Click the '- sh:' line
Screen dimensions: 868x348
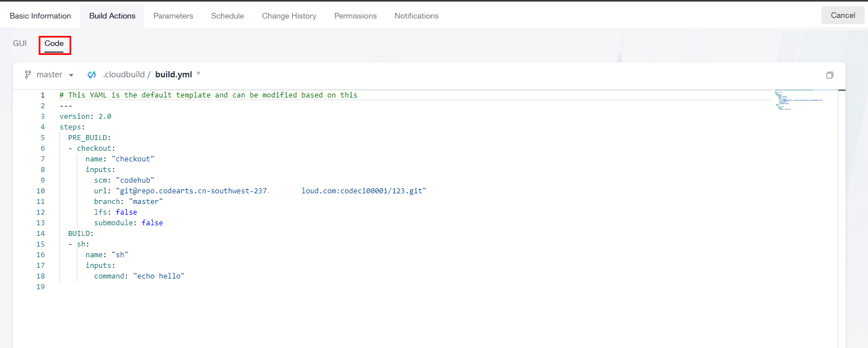pyautogui.click(x=79, y=244)
